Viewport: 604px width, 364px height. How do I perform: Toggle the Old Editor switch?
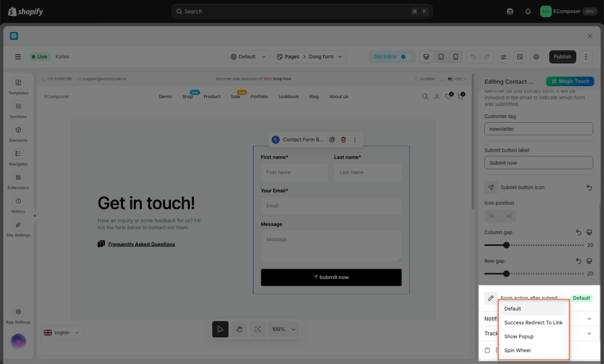coord(403,57)
